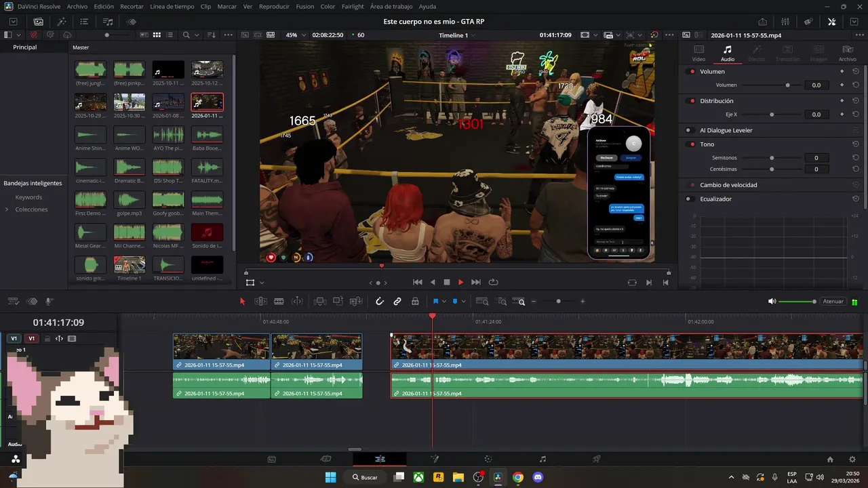Screen dimensions: 868x488
Task: Toggle position lock padlock icon
Action: pos(415,302)
